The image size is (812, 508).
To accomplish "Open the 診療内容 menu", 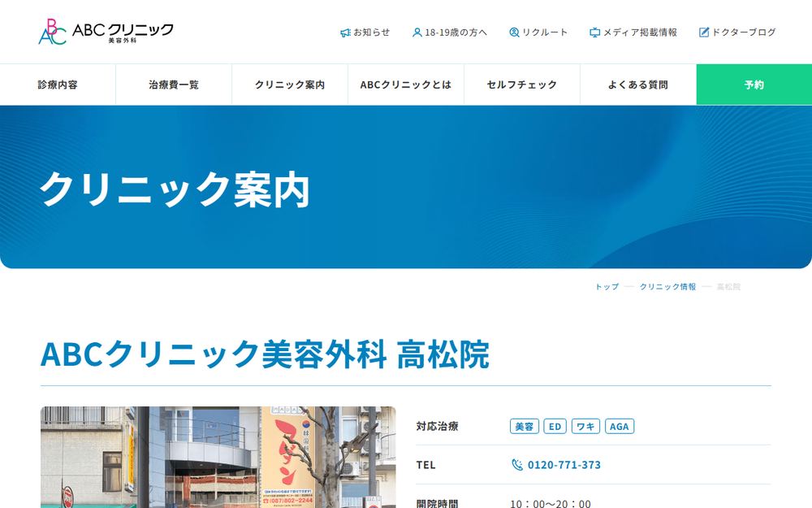I will tap(58, 85).
